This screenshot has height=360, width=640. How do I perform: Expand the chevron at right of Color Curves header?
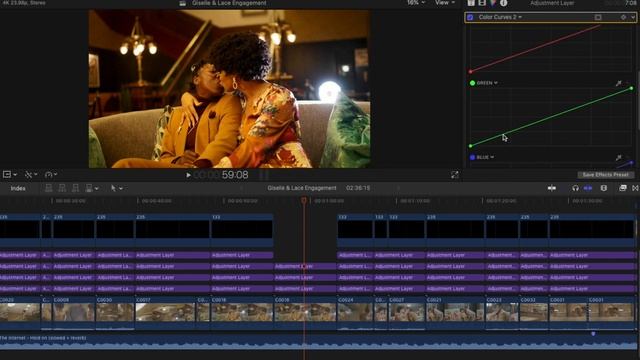[633, 17]
